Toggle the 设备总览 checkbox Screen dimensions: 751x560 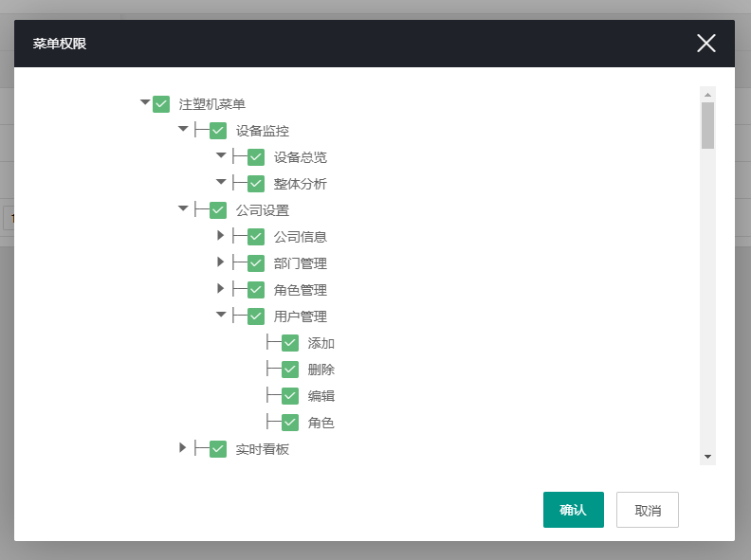(x=256, y=157)
